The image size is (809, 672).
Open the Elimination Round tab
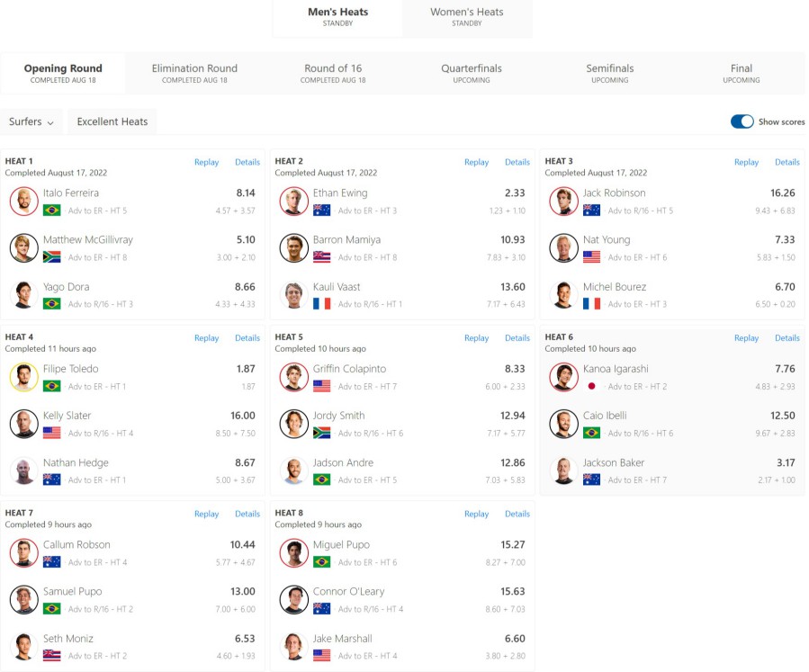coord(194,73)
